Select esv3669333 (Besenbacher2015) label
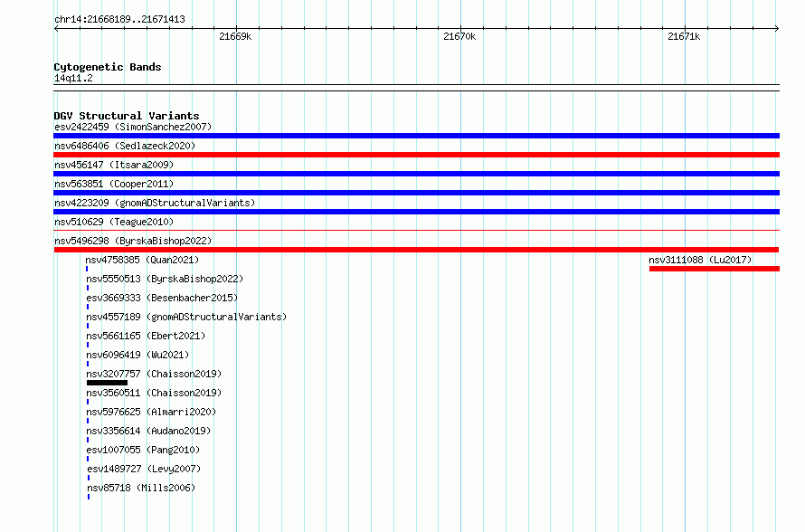805x532 pixels. point(162,298)
